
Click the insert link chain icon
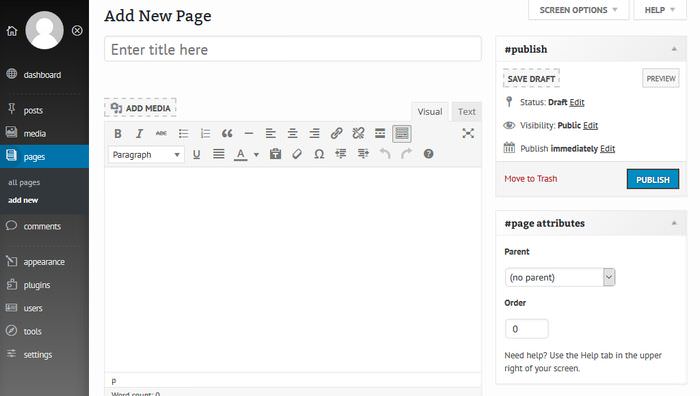pos(337,133)
